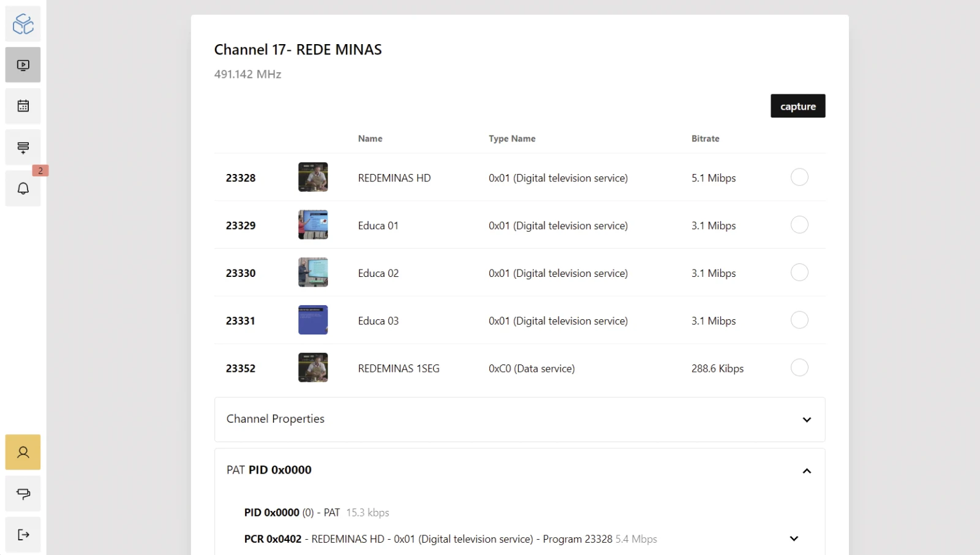Select radio button for Educa 01
Screen dimensions: 980x555
(799, 225)
